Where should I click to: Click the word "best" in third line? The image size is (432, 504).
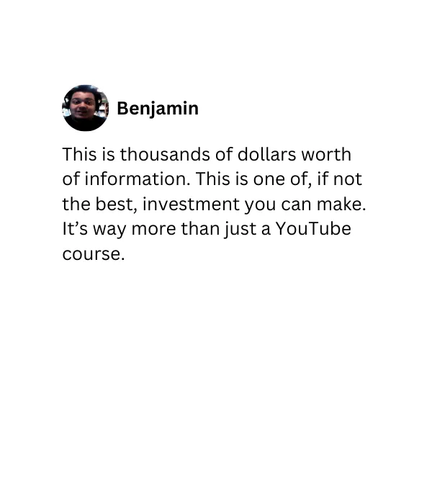pyautogui.click(x=116, y=204)
